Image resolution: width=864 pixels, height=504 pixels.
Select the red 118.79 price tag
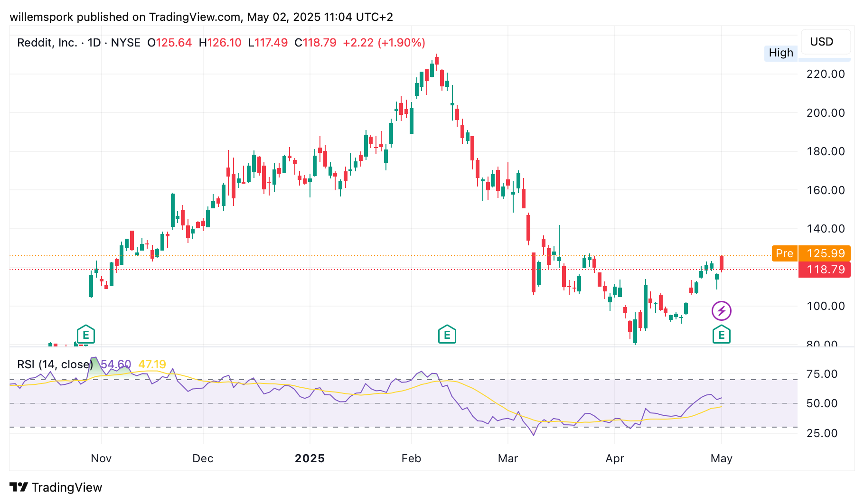[x=825, y=270]
